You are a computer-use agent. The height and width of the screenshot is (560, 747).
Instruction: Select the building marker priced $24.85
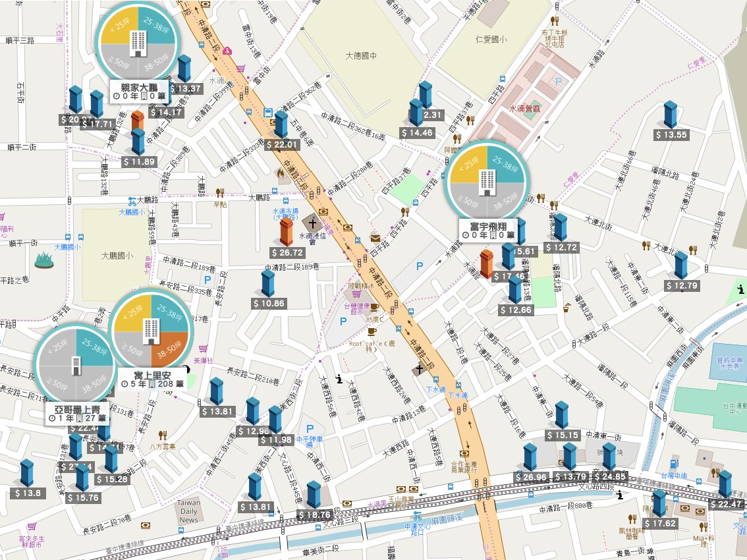click(x=609, y=457)
